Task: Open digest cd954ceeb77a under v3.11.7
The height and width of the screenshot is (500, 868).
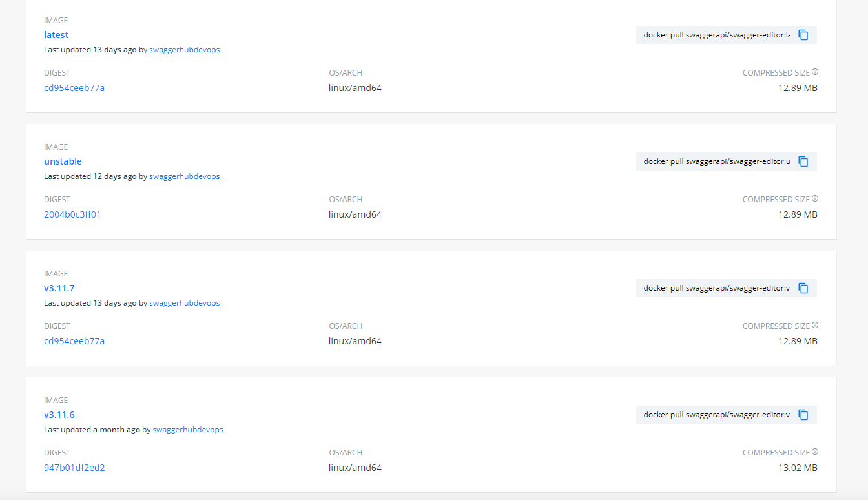Action: click(74, 340)
